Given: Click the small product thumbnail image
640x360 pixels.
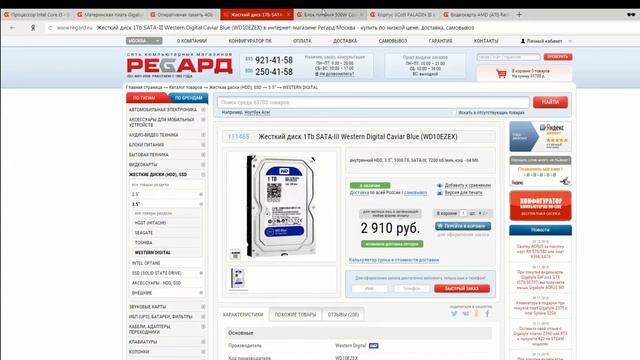Looking at the screenshot, I should [238, 278].
